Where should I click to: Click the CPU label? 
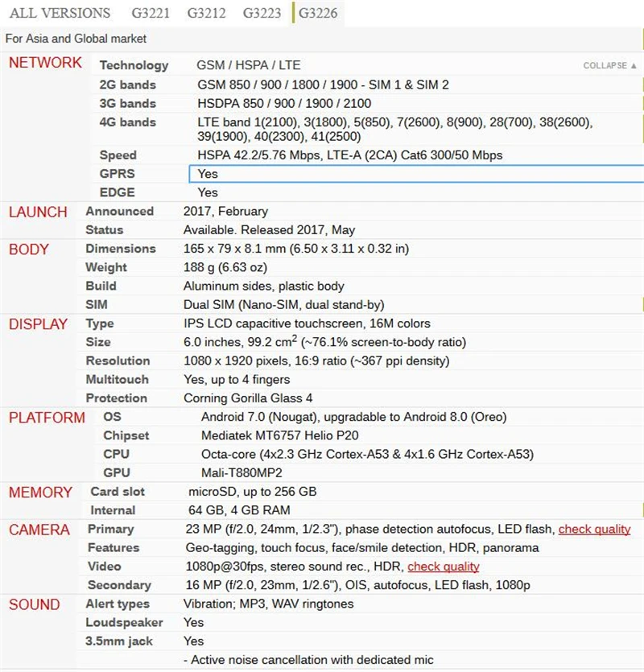[x=116, y=454]
